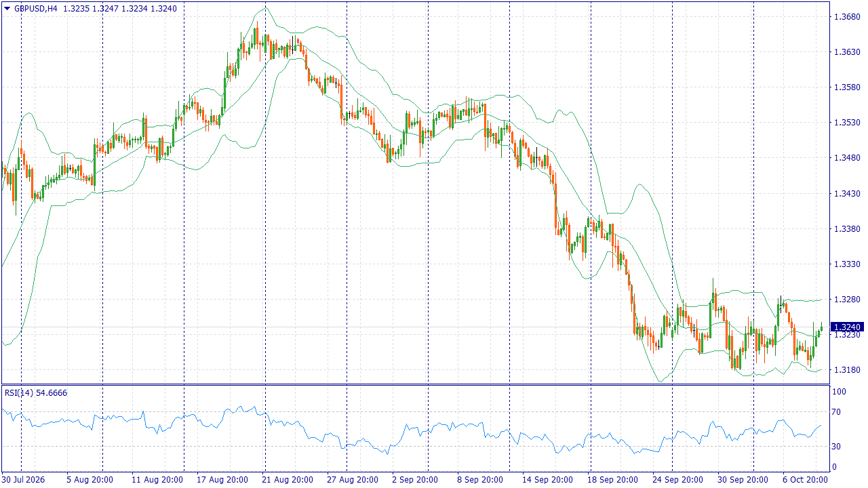Click the 14 Sep 20:00 time label
Image resolution: width=868 pixels, height=488 pixels.
548,479
